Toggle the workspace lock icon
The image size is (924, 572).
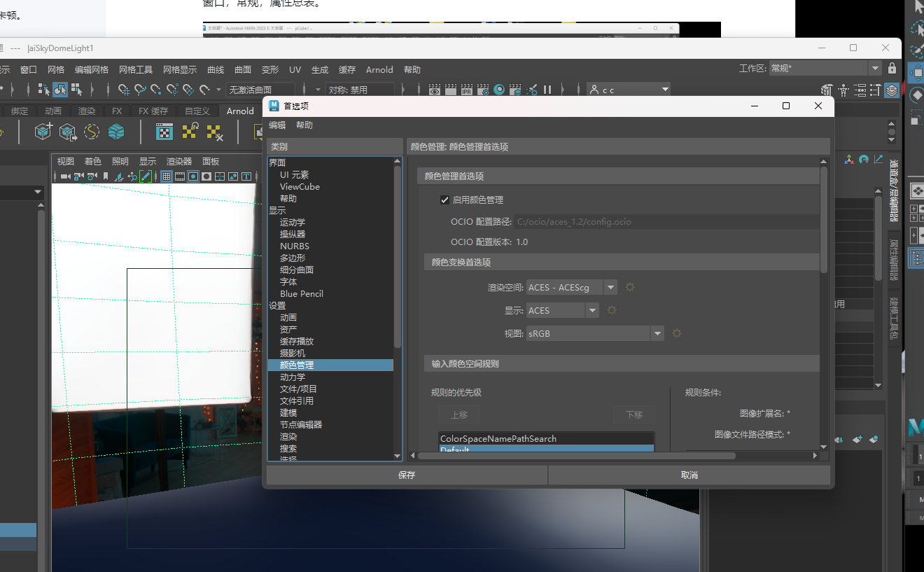[x=892, y=68]
